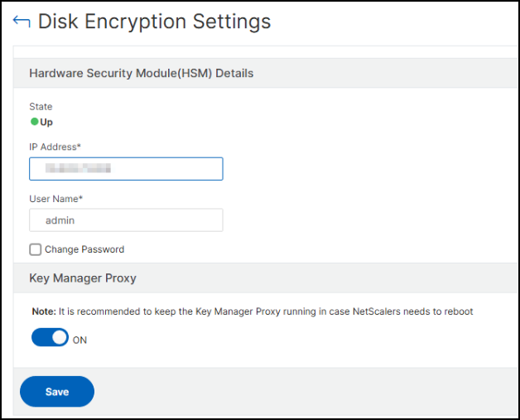
Task: Click the IP Address* field label
Action: (55, 147)
